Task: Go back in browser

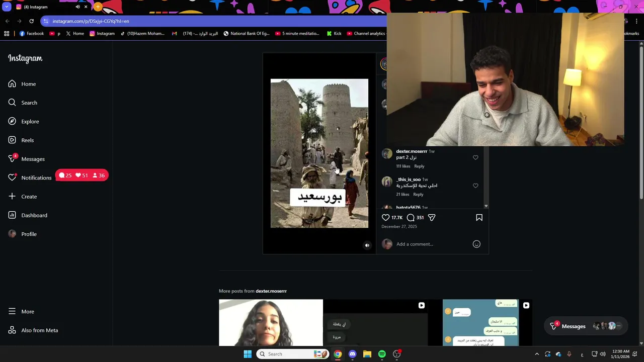Action: (7, 21)
